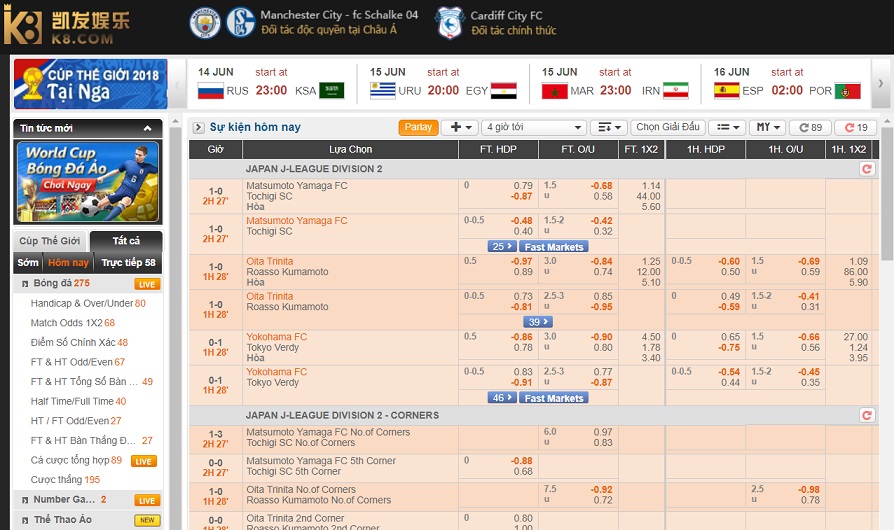
Task: Refresh the J-League Division 2 Corners section
Action: [x=866, y=415]
